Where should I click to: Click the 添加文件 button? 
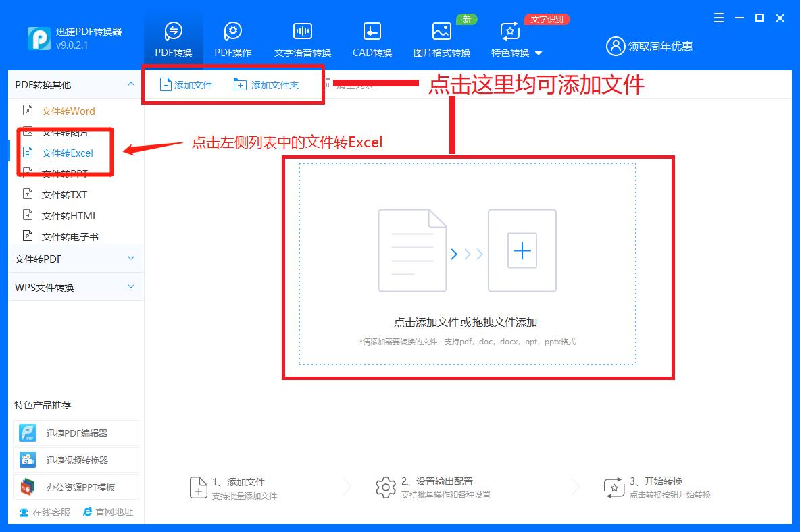tap(184, 84)
